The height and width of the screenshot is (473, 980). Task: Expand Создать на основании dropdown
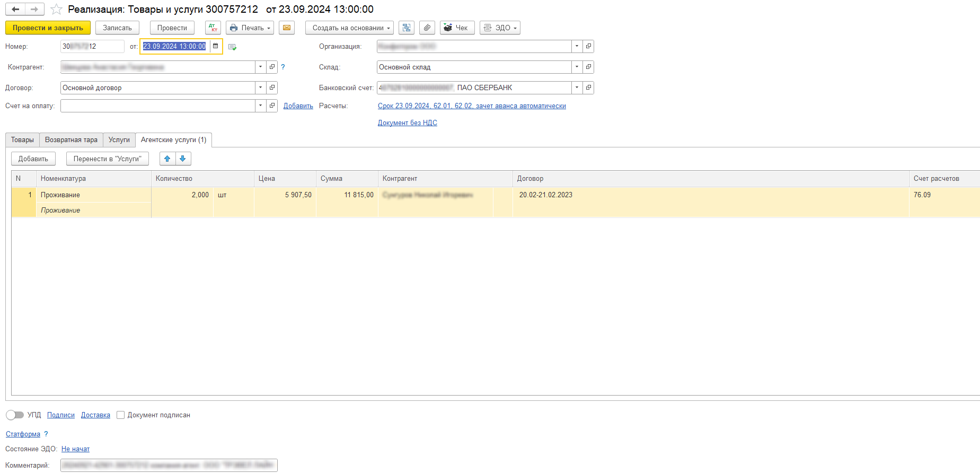(x=349, y=28)
